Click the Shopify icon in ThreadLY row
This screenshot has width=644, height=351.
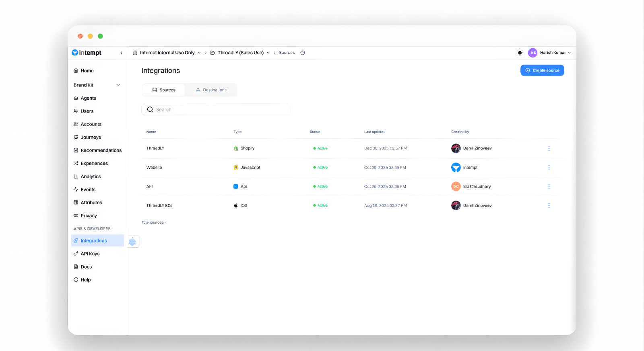click(x=236, y=148)
